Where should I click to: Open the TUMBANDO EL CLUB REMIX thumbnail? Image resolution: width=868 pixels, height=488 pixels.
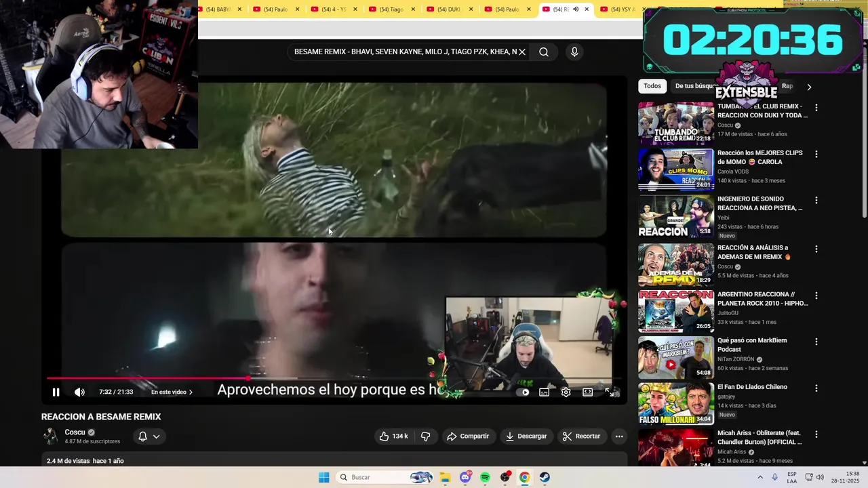click(676, 123)
